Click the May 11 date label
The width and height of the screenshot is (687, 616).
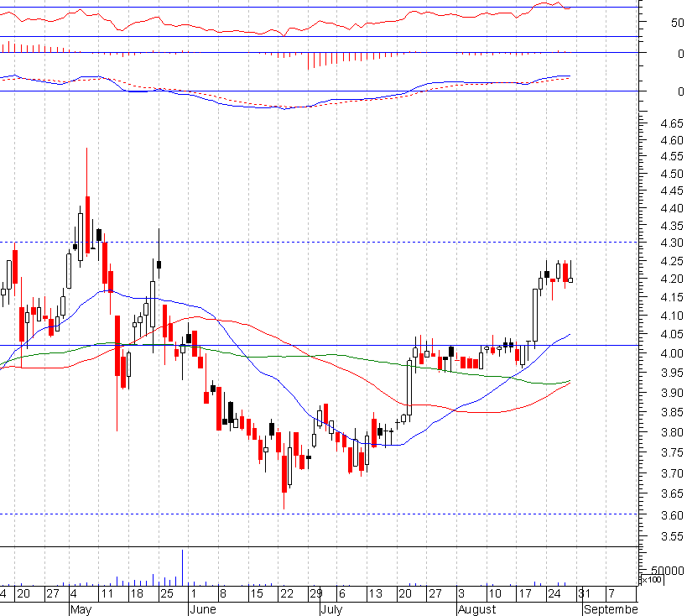click(107, 594)
